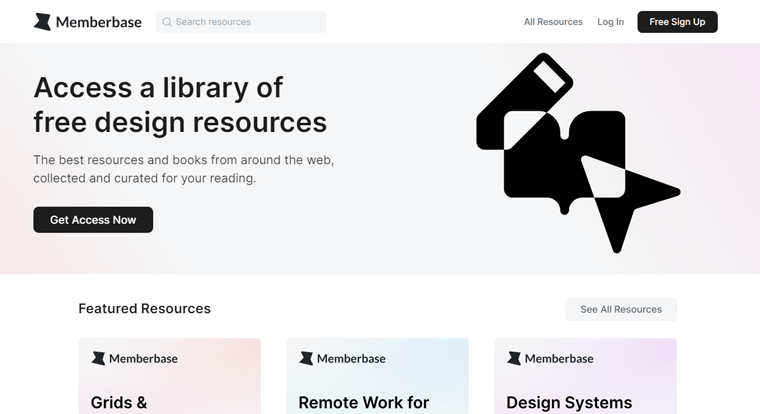
Task: Click Memberbase logo icon on Grids card
Action: [x=98, y=358]
